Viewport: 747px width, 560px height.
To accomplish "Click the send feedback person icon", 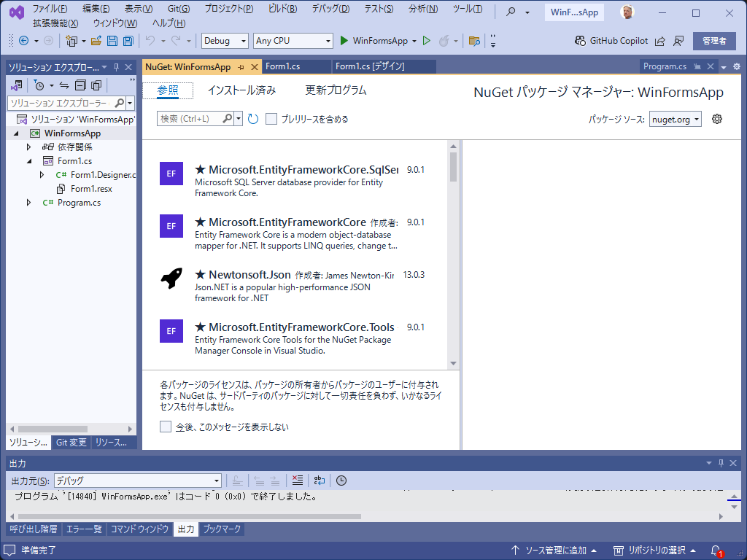I will click(x=678, y=42).
